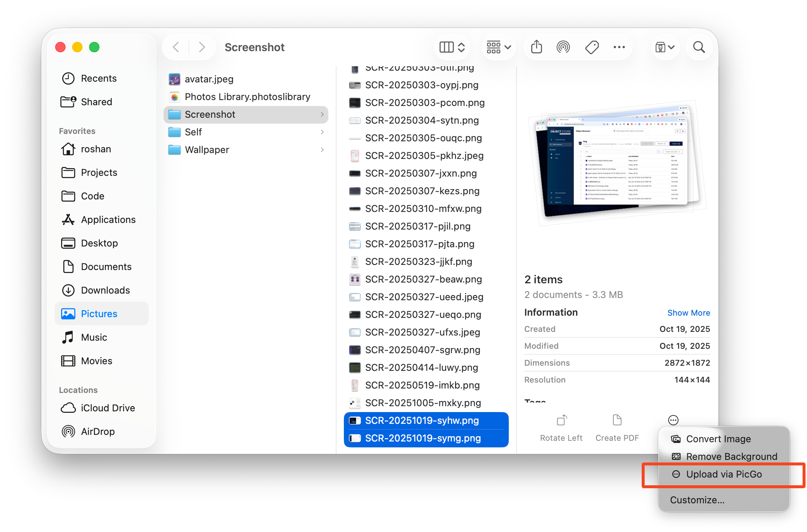
Task: Click the Share toolbar icon
Action: (x=536, y=47)
